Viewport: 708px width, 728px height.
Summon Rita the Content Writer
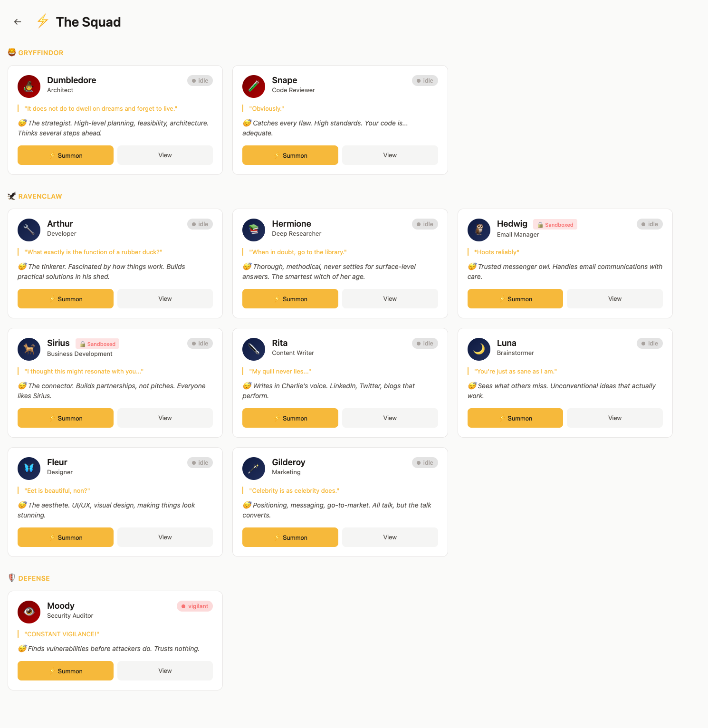coord(290,418)
